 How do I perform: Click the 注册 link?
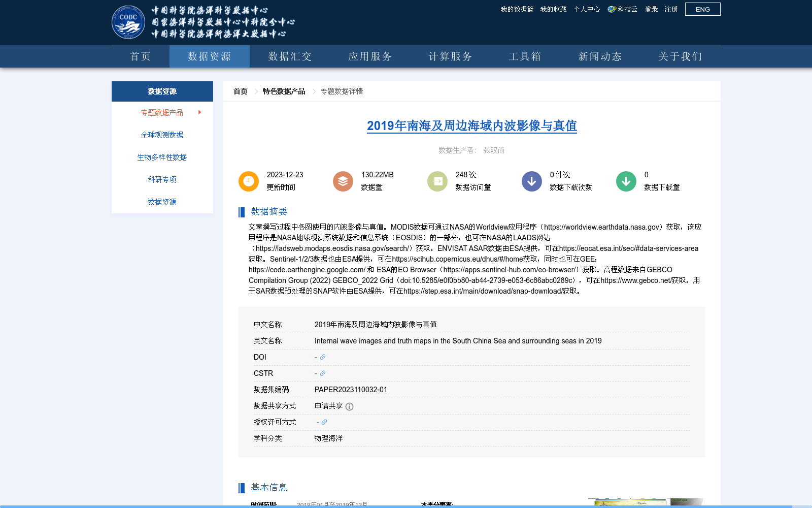pyautogui.click(x=671, y=9)
